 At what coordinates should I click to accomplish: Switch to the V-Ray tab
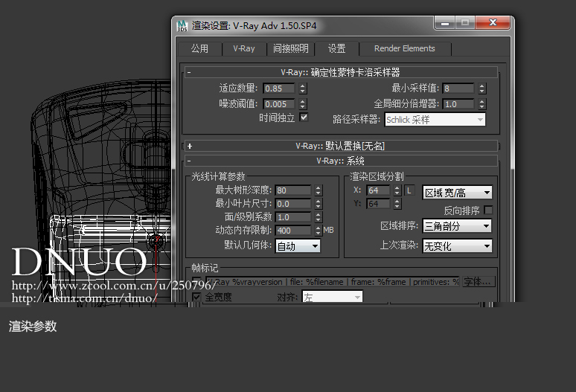[244, 49]
